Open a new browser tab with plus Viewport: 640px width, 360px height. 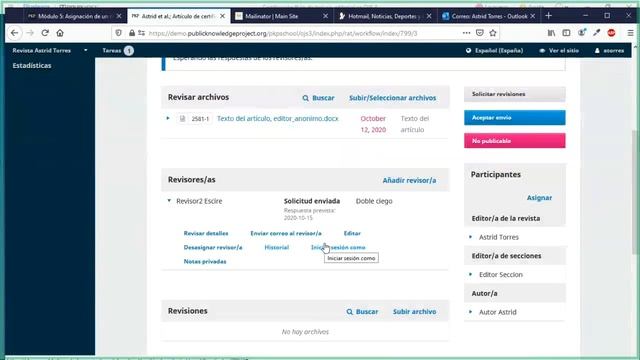click(x=549, y=16)
